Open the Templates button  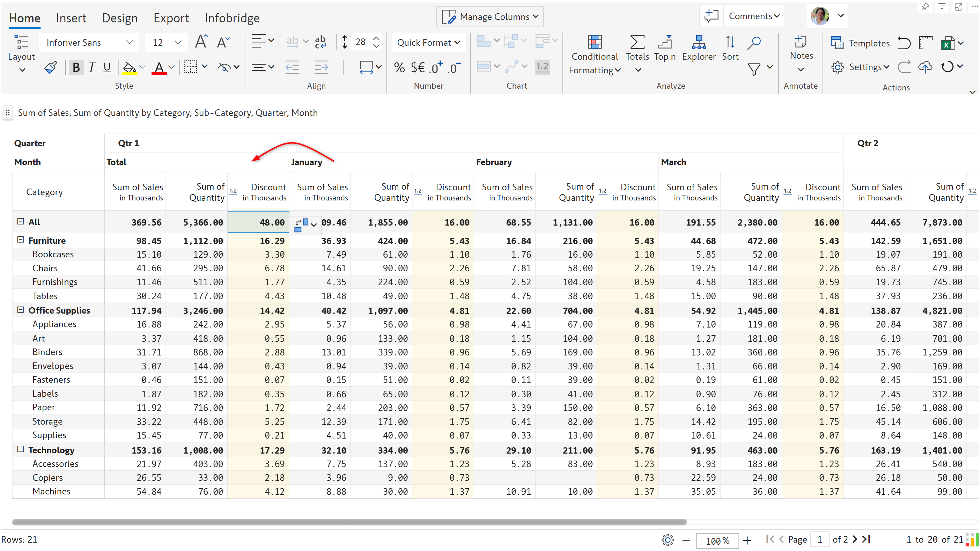(x=860, y=43)
